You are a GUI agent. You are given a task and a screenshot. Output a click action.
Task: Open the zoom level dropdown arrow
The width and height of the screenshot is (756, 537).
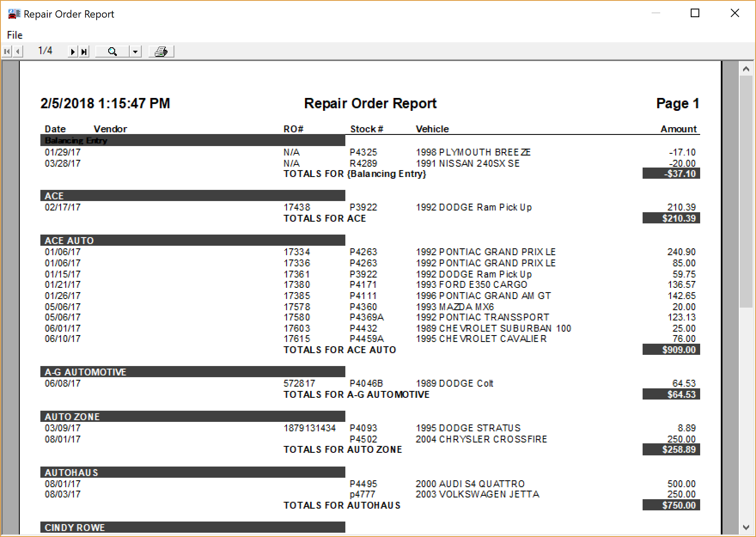pyautogui.click(x=135, y=51)
